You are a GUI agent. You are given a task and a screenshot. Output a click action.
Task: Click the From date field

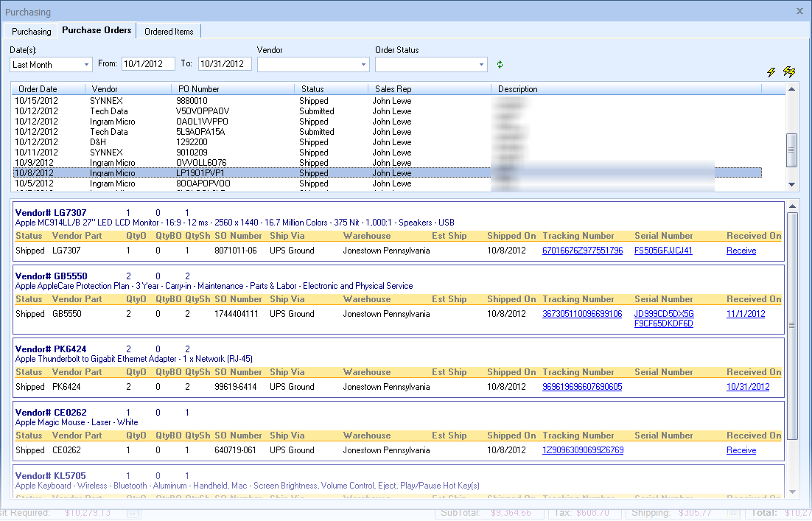click(x=148, y=64)
